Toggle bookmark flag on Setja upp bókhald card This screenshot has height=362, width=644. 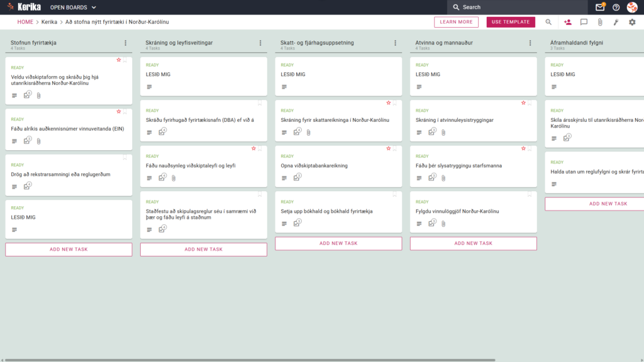[x=395, y=194]
